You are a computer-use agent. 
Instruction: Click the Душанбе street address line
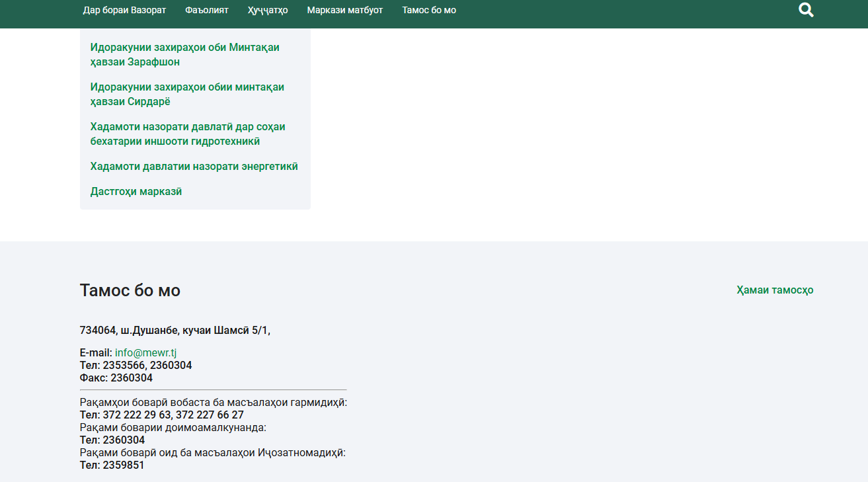[175, 331]
